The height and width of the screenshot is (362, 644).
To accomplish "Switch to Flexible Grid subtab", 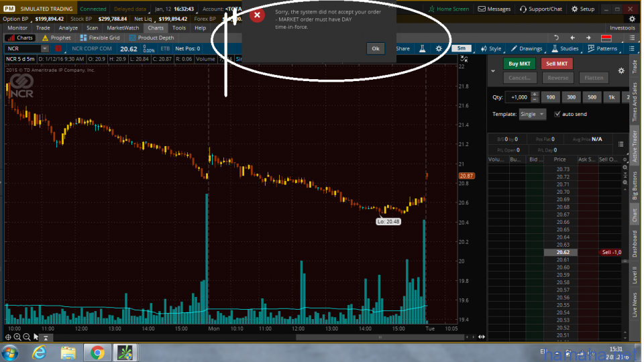I will pyautogui.click(x=100, y=38).
